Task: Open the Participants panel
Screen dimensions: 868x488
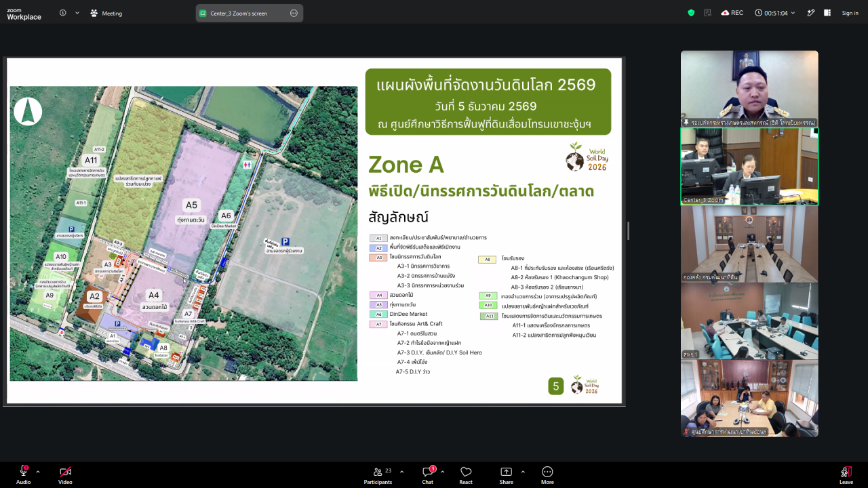Action: pyautogui.click(x=378, y=474)
